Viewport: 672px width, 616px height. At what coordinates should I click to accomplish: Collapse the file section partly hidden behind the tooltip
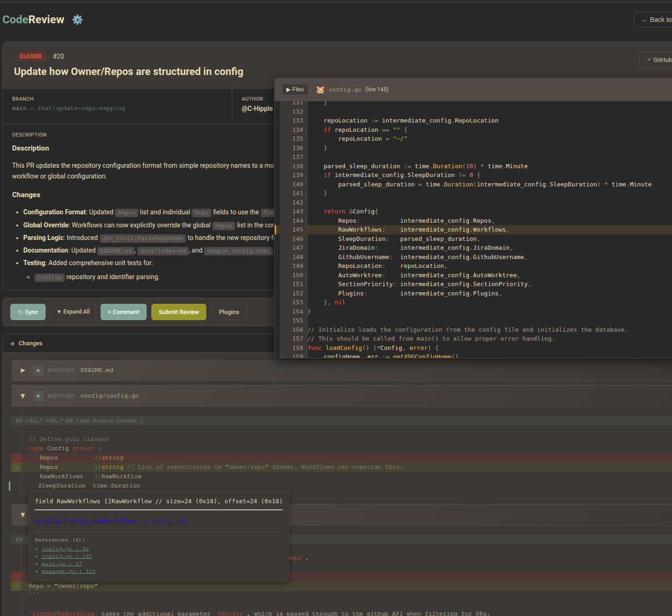pyautogui.click(x=23, y=515)
